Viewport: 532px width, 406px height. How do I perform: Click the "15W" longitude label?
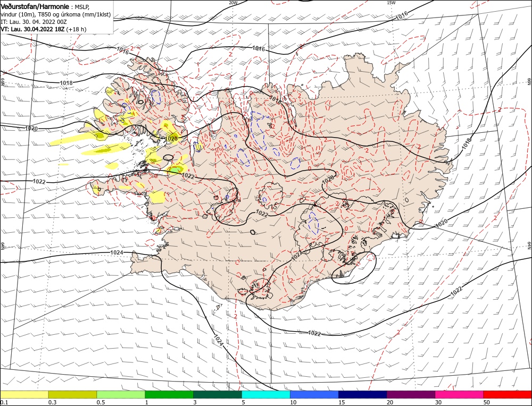click(391, 3)
